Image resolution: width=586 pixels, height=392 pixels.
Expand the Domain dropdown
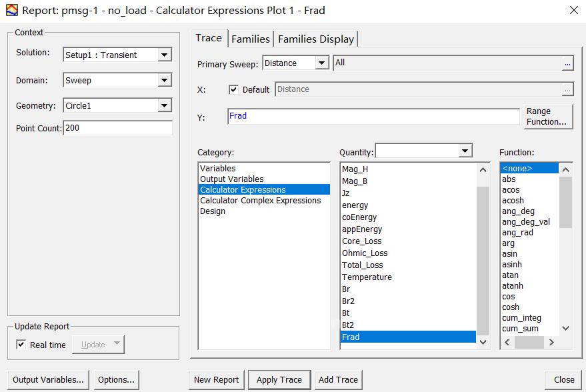click(x=165, y=81)
